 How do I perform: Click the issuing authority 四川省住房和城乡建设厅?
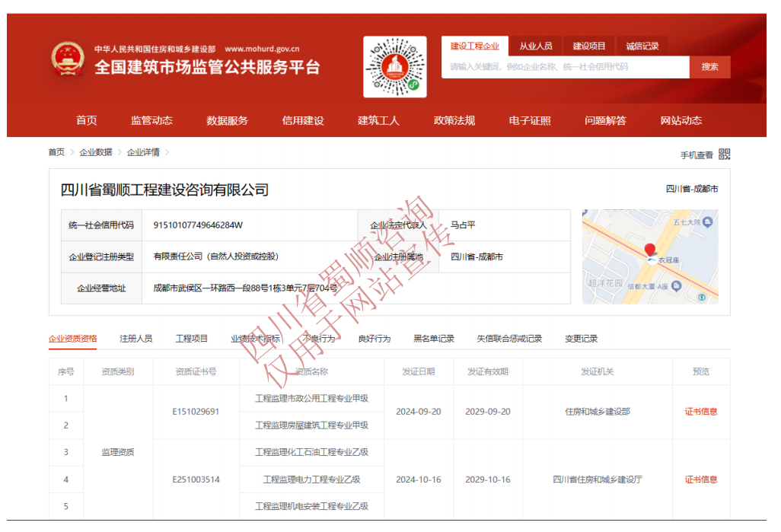point(598,479)
